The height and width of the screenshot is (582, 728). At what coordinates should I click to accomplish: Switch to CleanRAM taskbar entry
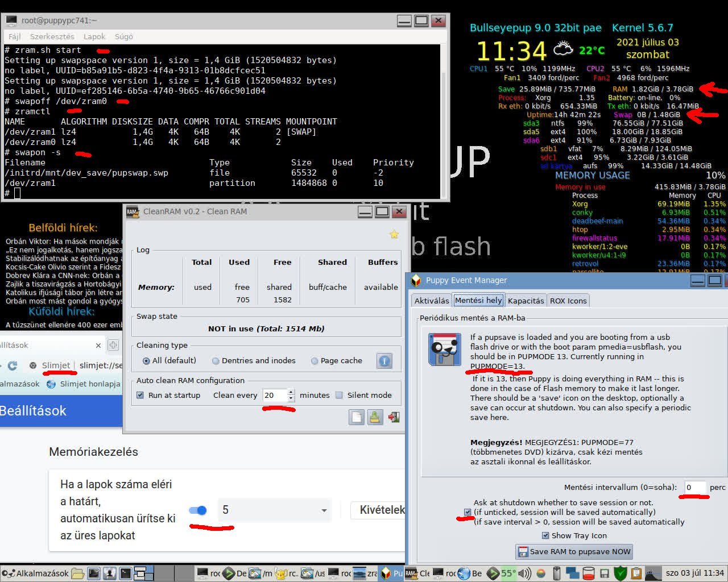point(417,573)
